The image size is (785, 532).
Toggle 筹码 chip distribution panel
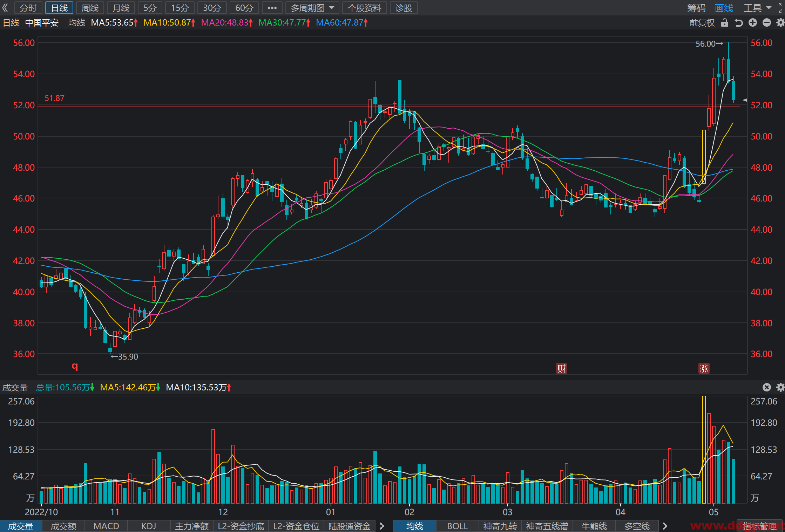point(696,8)
